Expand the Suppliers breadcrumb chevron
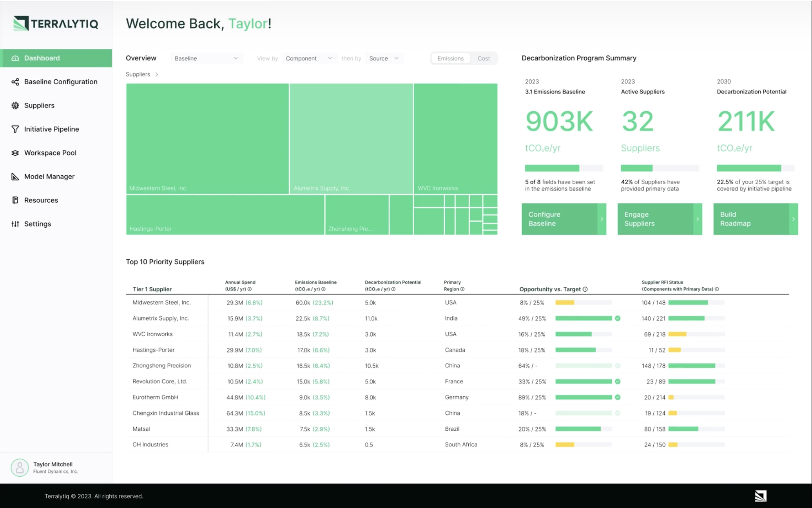 157,74
